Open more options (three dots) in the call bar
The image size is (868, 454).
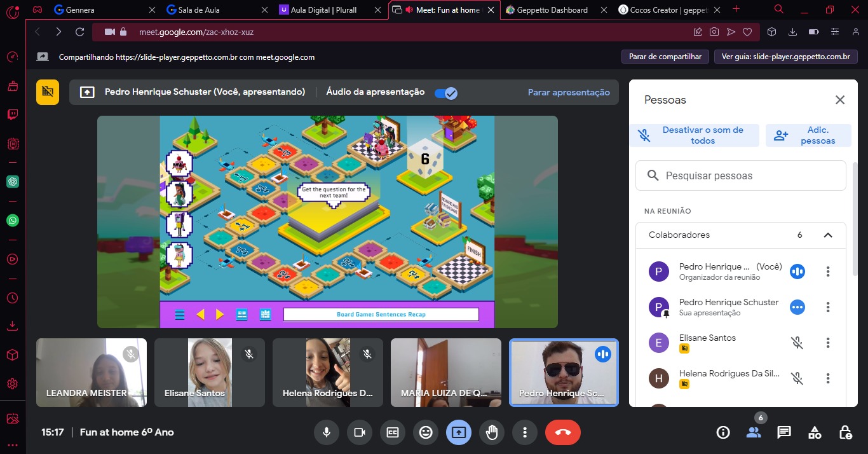[525, 432]
